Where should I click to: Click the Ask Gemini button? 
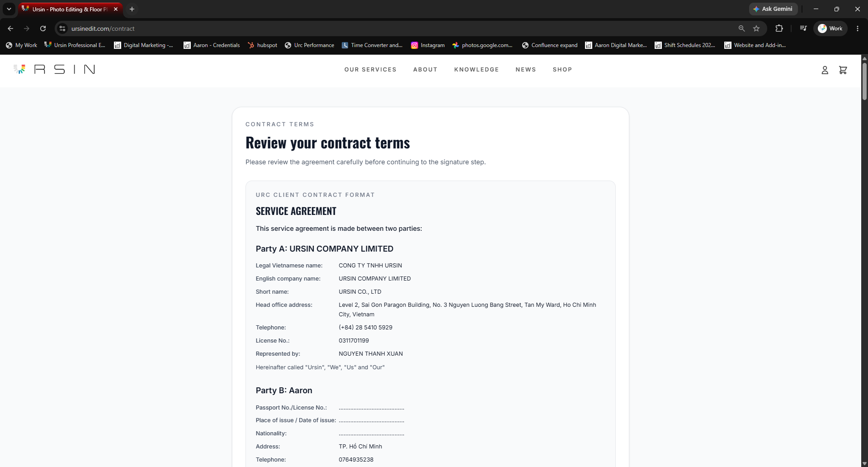(773, 9)
